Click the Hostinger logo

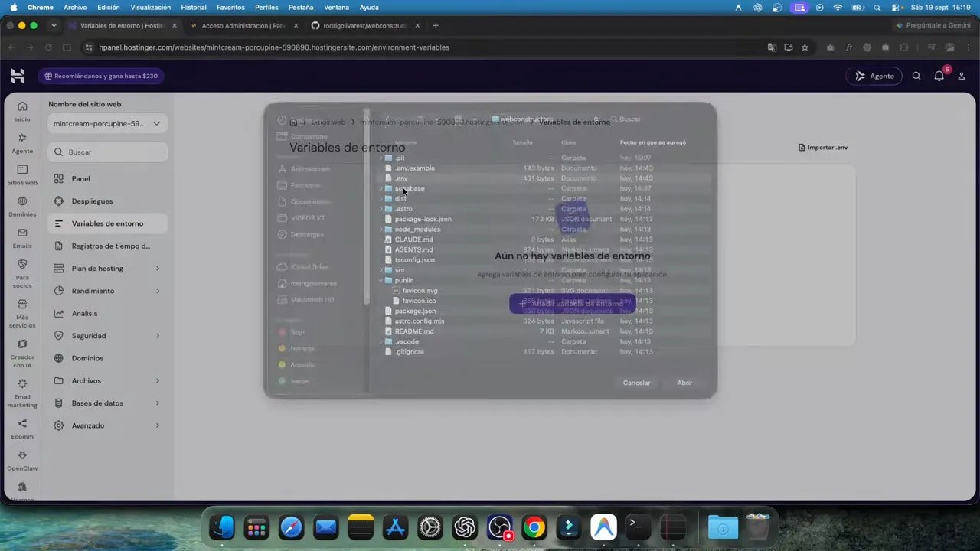(18, 76)
